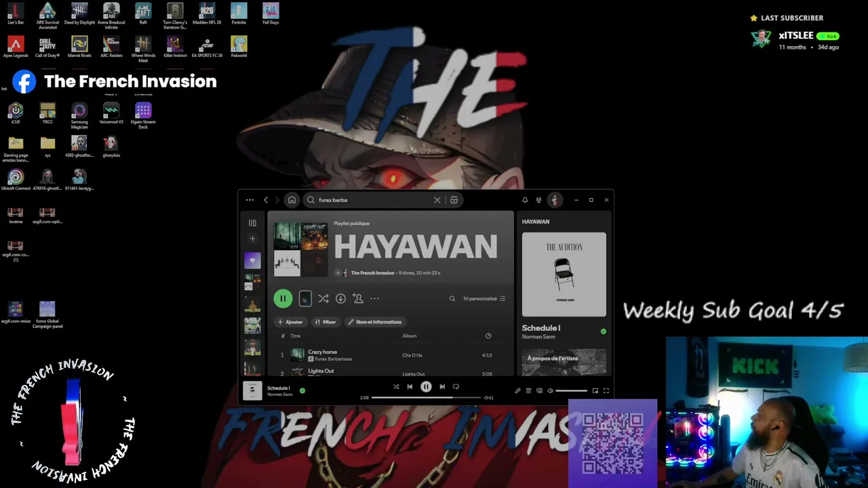
Task: Open the Dead by Daylight shortcut
Action: pos(79,14)
